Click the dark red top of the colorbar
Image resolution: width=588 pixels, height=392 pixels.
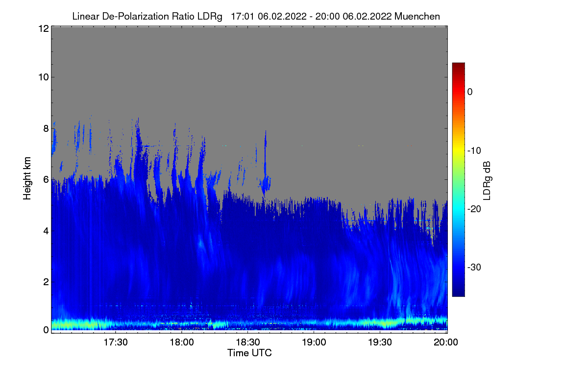458,67
